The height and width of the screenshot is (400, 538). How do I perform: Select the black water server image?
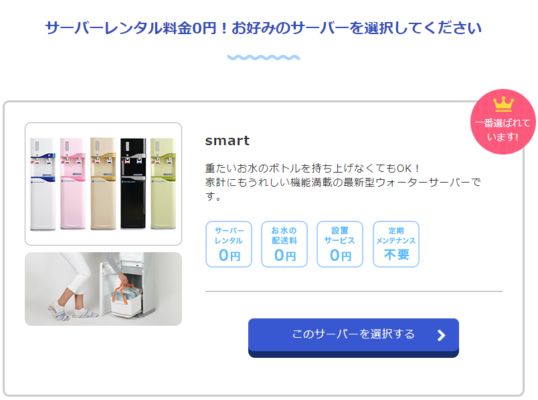tap(133, 183)
